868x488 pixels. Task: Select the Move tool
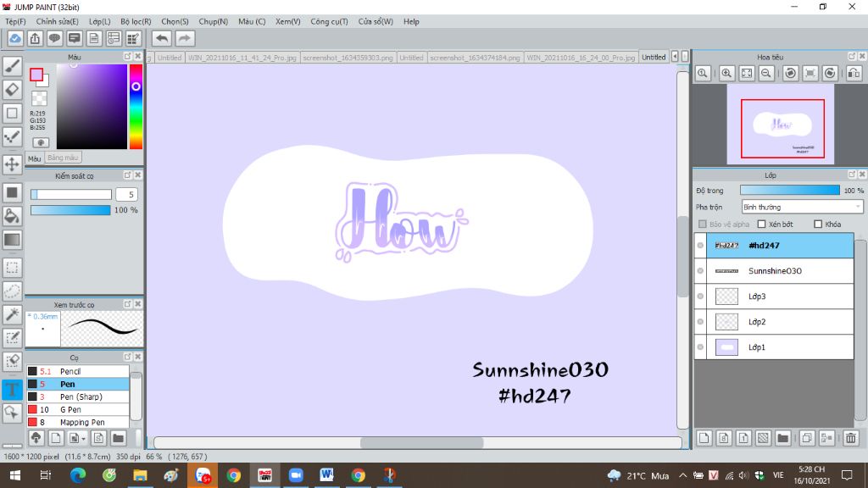[12, 164]
